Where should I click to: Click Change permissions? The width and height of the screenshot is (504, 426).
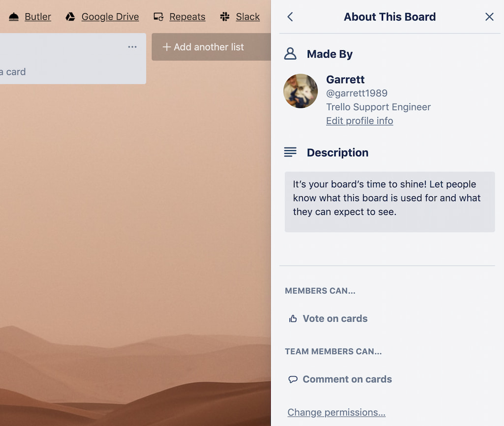(335, 412)
